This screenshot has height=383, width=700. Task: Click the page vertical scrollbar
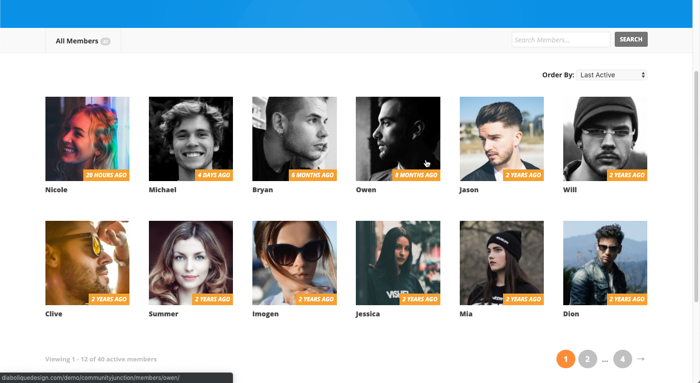tap(696, 187)
